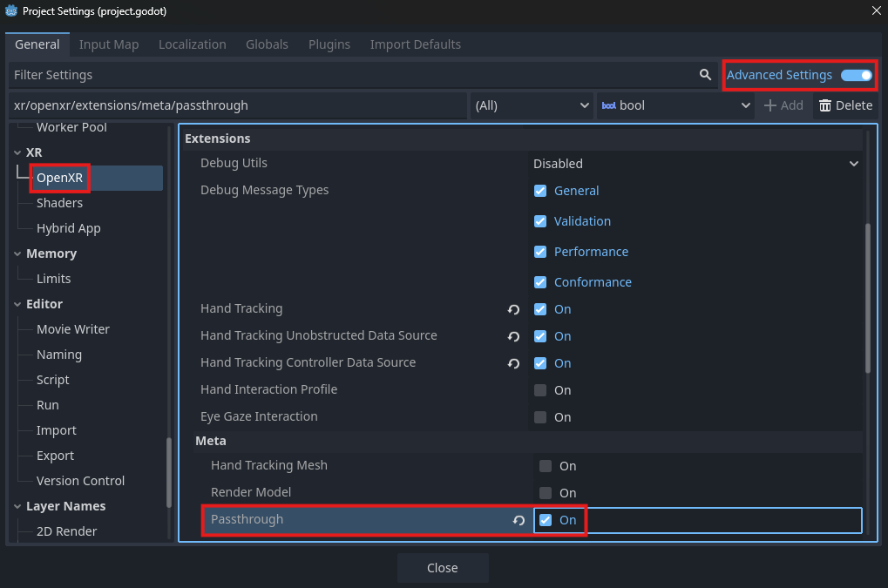Select 2D Render under Layer Names
This screenshot has width=888, height=588.
(66, 531)
